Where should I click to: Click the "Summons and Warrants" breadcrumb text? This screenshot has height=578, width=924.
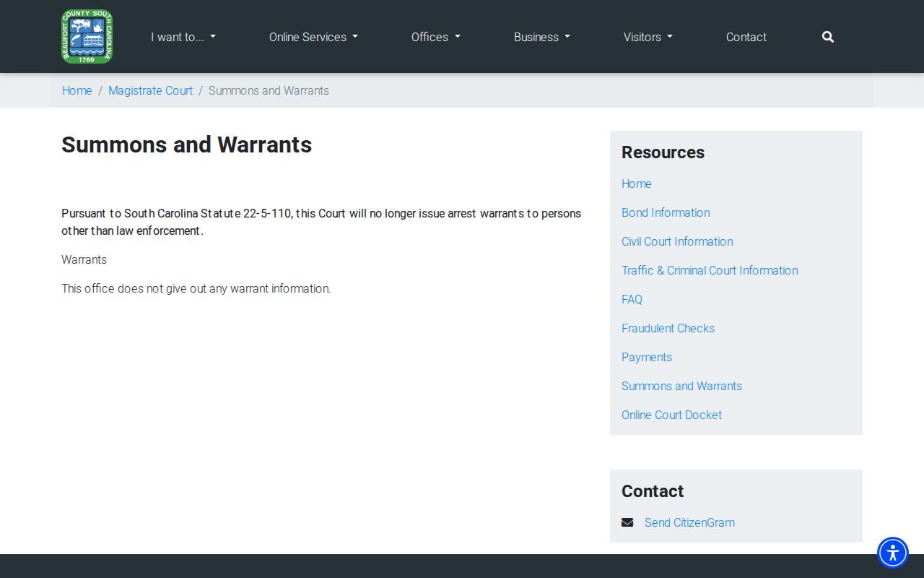pos(269,90)
